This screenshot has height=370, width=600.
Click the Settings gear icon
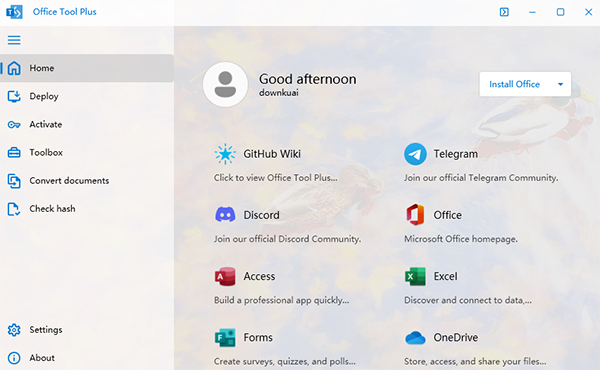[x=14, y=330]
